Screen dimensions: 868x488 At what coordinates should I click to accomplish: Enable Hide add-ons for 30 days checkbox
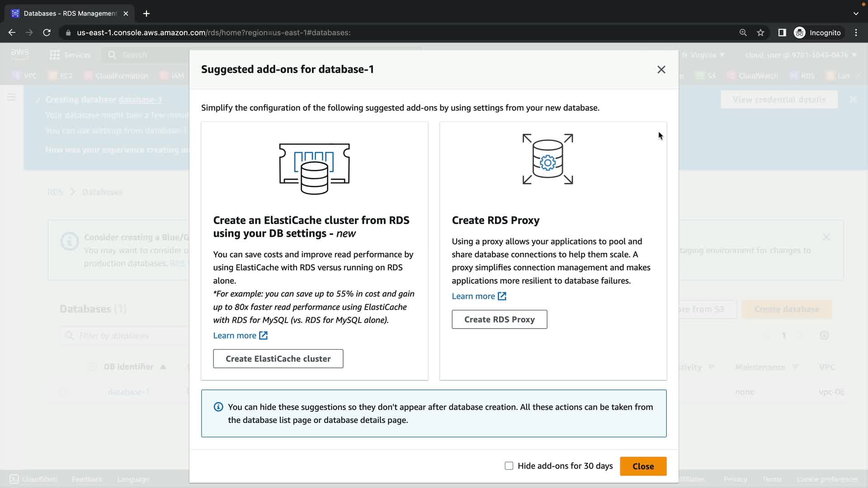click(509, 466)
